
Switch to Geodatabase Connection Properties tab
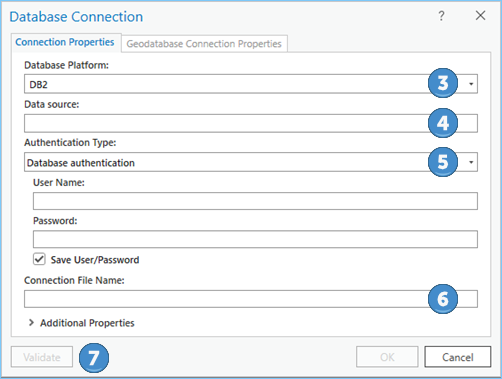click(204, 44)
